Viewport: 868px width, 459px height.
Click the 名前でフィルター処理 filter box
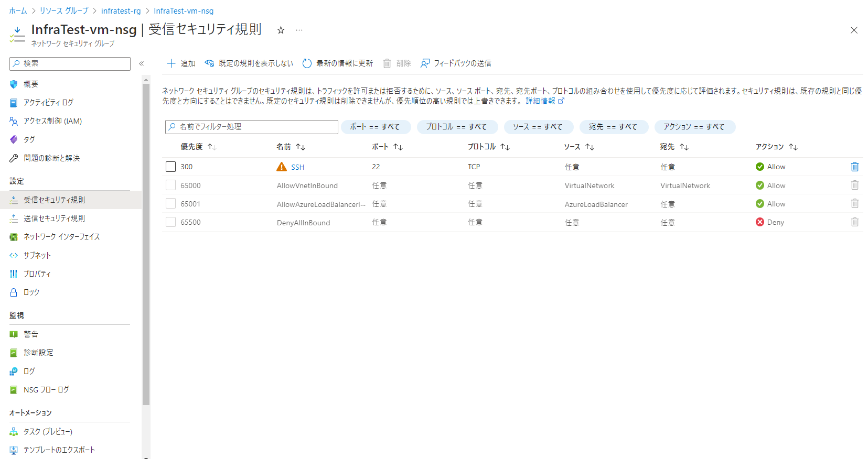tap(252, 127)
